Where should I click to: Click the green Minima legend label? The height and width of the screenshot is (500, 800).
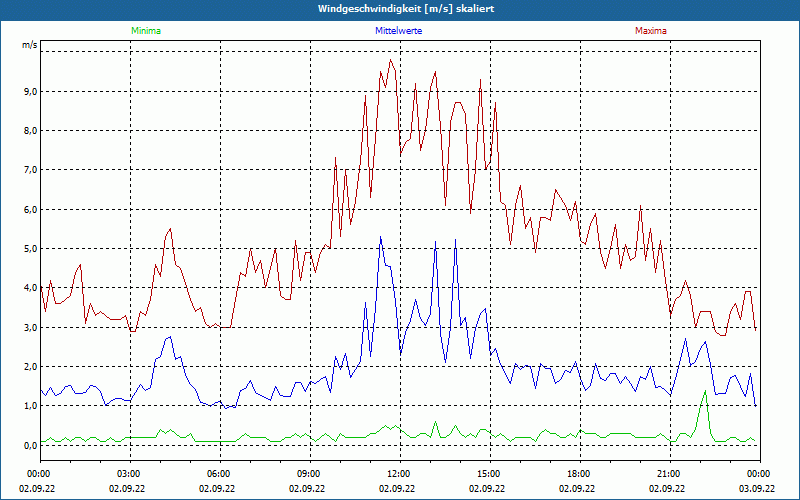(x=145, y=31)
